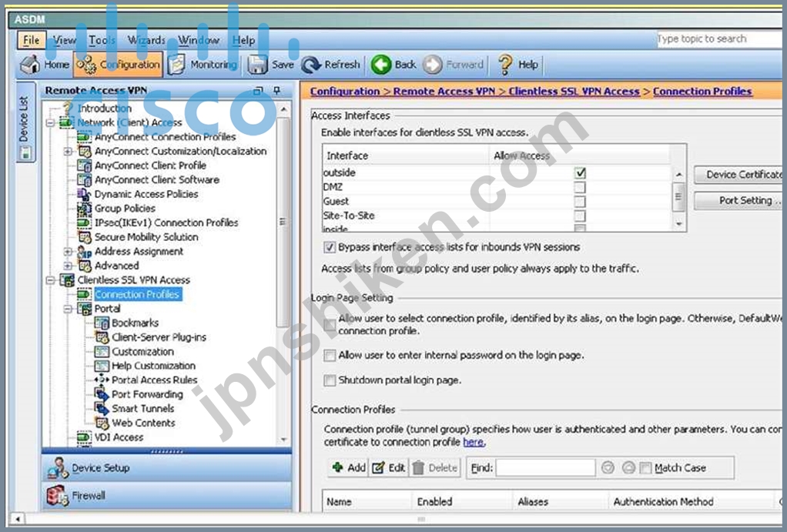This screenshot has width=787, height=532.
Task: Toggle Allow Access for outside interface
Action: pyautogui.click(x=580, y=172)
